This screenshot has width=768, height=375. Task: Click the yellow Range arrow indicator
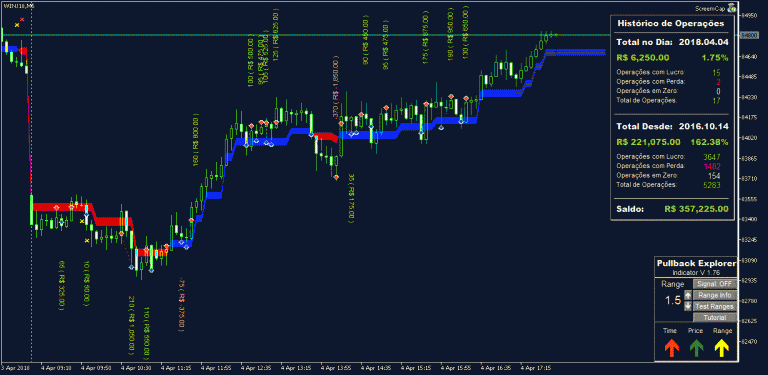point(721,348)
